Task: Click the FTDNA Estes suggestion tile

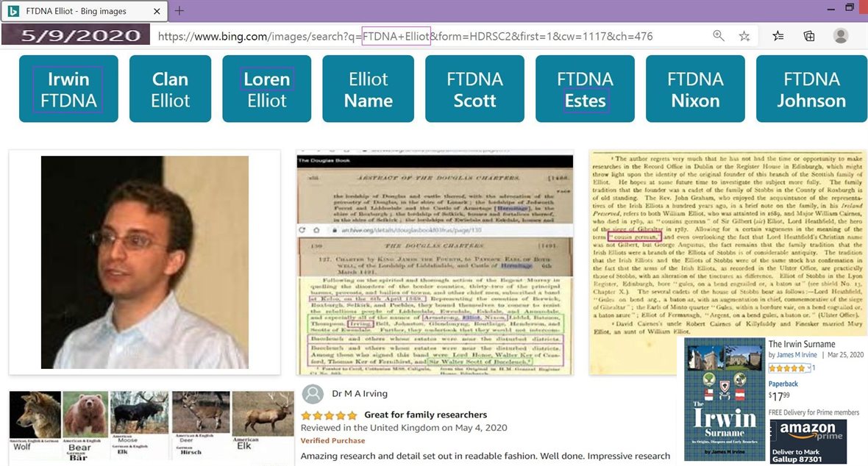Action: coord(585,89)
